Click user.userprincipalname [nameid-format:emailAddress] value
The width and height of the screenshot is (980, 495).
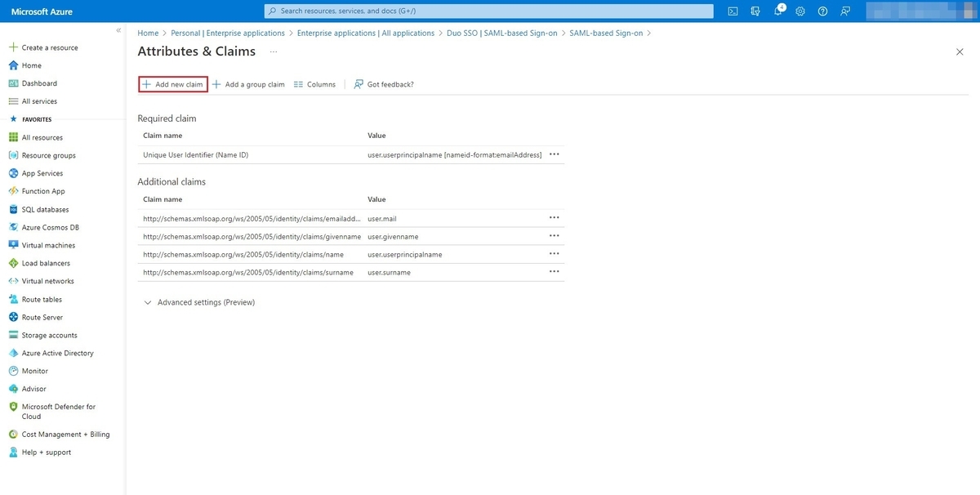click(455, 154)
